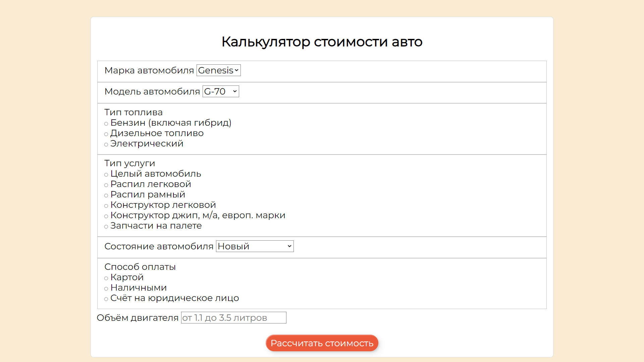Choose service type Запчасти на палете
This screenshot has width=644, height=362.
106,227
